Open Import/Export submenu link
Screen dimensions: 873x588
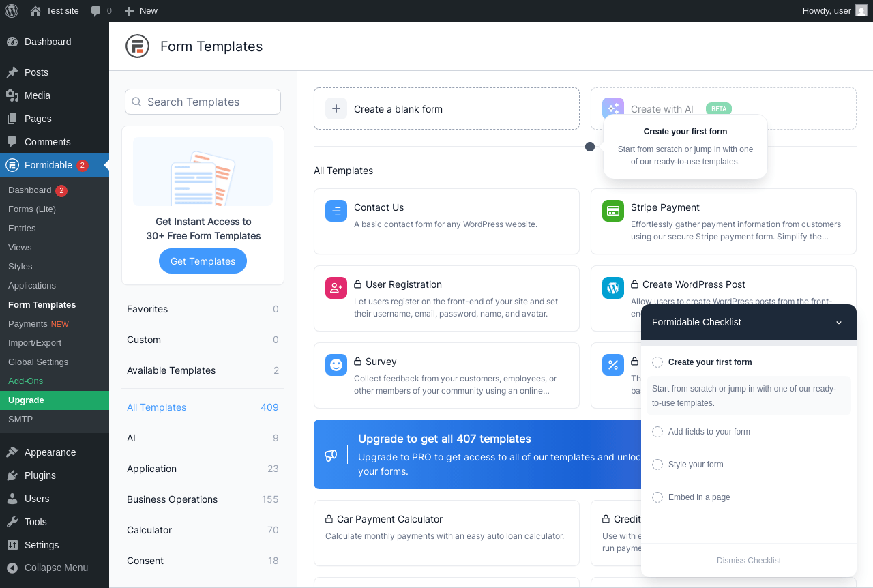(x=55, y=343)
